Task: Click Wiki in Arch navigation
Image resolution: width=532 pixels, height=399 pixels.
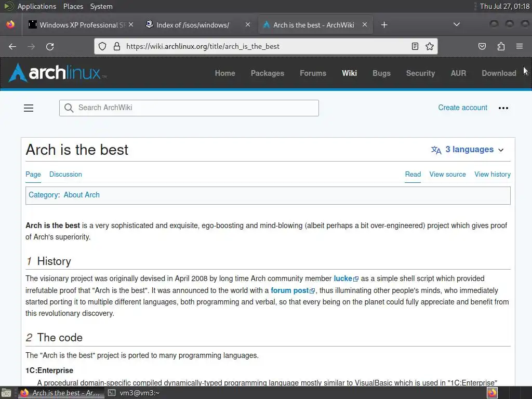Action: pyautogui.click(x=350, y=73)
